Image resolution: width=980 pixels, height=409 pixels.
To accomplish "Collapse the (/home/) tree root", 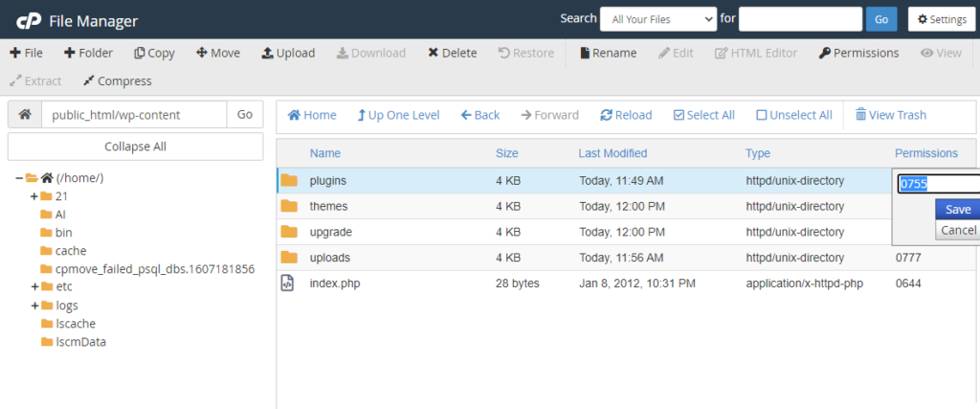I will tap(19, 177).
